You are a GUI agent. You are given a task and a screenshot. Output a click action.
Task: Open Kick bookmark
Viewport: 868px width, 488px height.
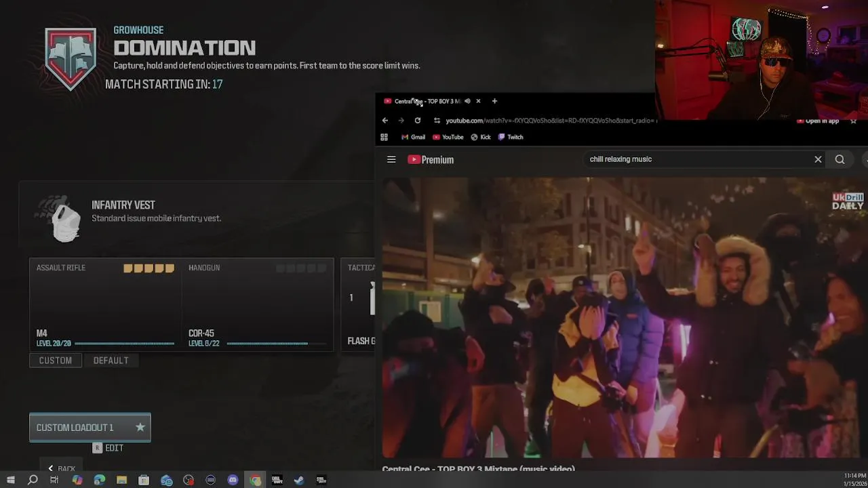tap(481, 137)
